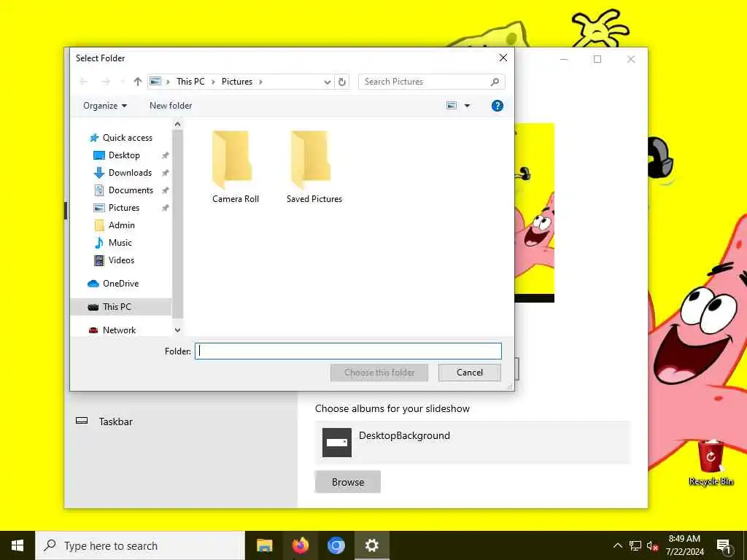Open Taskbar settings in the Settings sidebar

pyautogui.click(x=115, y=421)
